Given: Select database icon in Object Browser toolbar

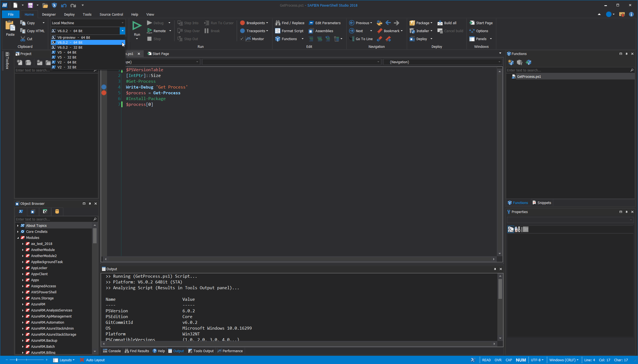Looking at the screenshot, I should coord(57,211).
